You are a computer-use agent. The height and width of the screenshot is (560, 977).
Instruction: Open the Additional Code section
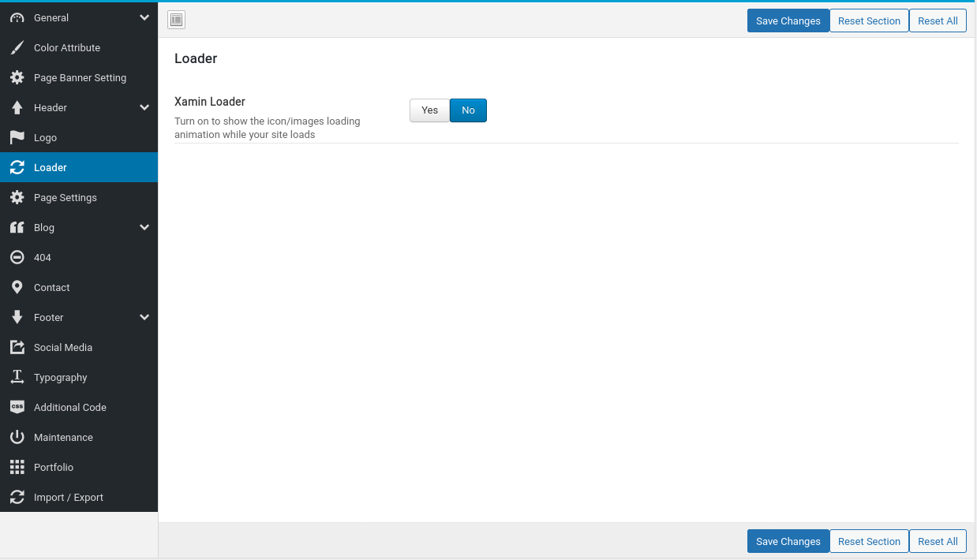click(79, 407)
